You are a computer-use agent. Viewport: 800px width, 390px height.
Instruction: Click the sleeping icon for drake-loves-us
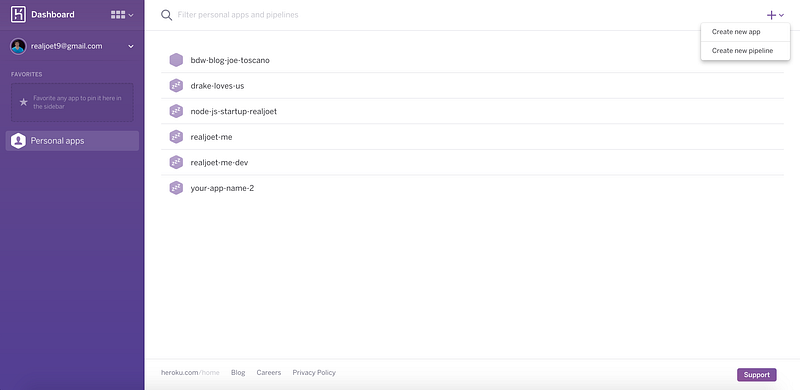[x=176, y=86]
